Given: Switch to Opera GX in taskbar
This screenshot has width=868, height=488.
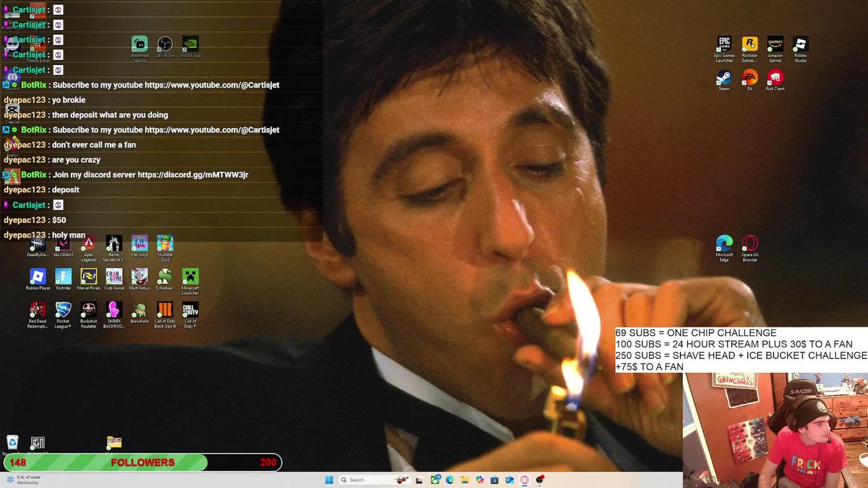Looking at the screenshot, I should coord(524,480).
